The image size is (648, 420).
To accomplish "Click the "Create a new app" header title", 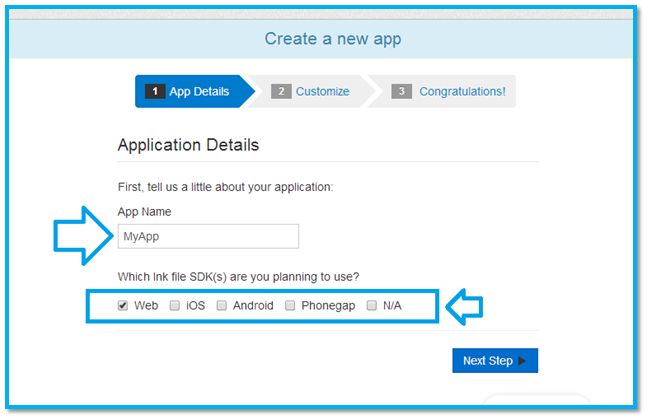I will pyautogui.click(x=333, y=40).
